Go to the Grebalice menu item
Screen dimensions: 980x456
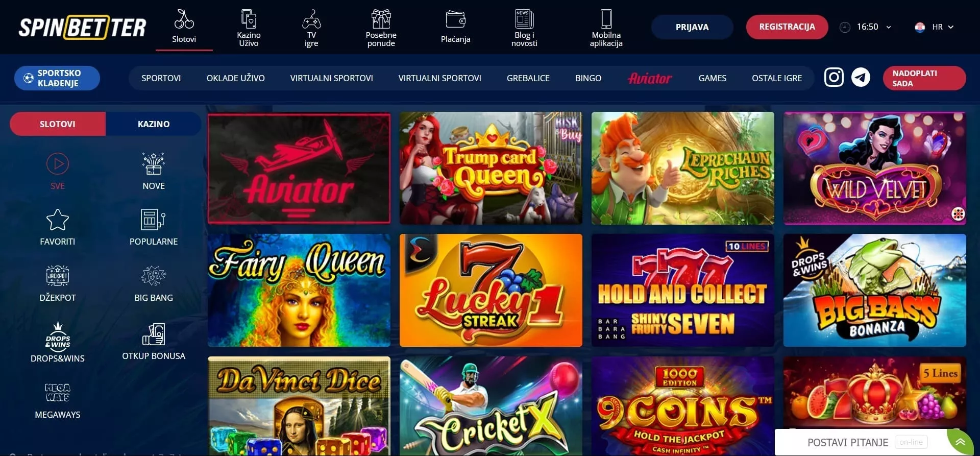528,78
